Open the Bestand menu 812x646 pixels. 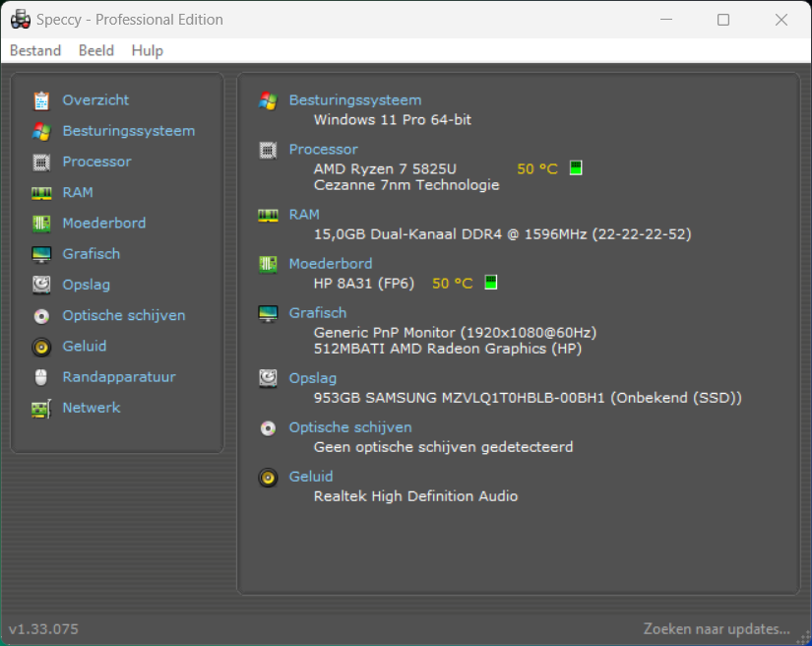35,51
